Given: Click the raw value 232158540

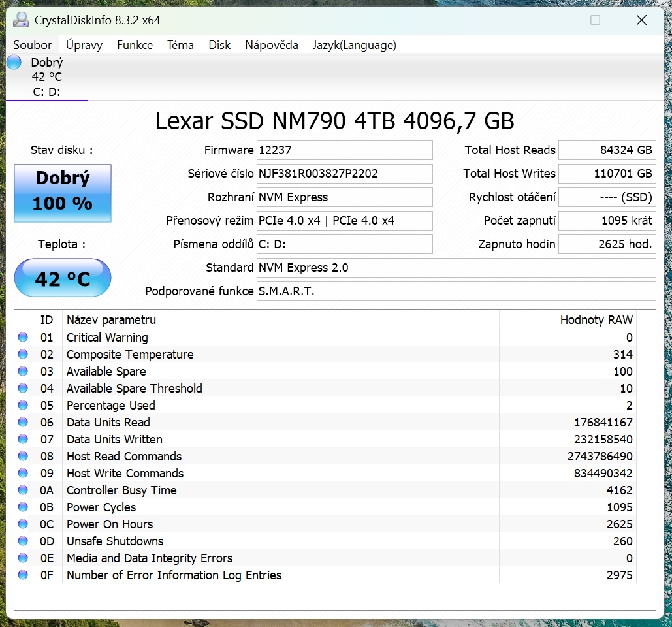Looking at the screenshot, I should (603, 440).
